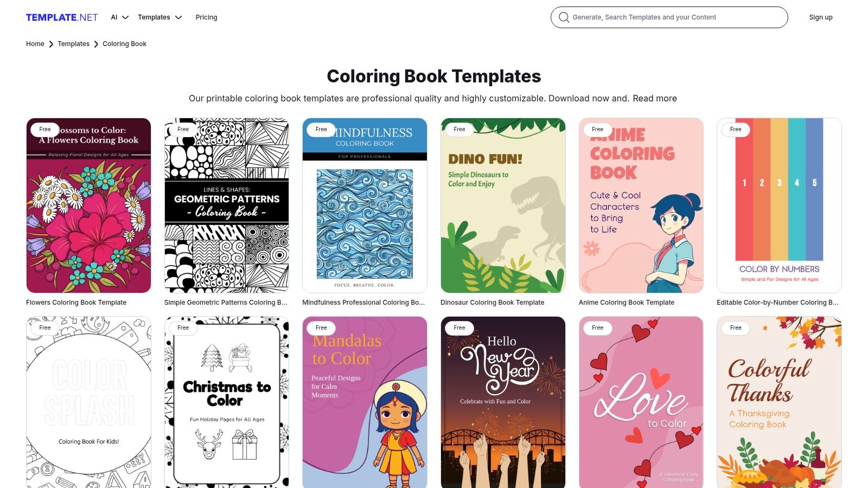Click the Sign up button
868x488 pixels.
[821, 17]
